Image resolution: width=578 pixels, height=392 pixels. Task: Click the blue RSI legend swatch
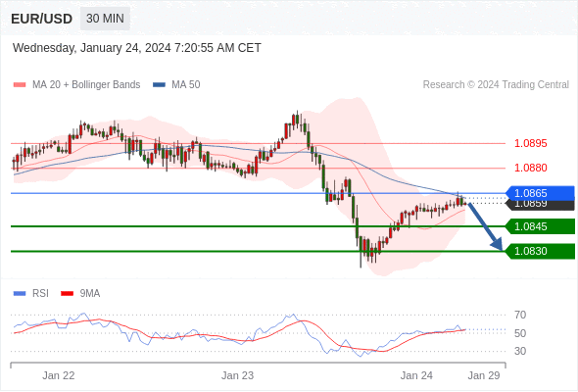point(20,294)
